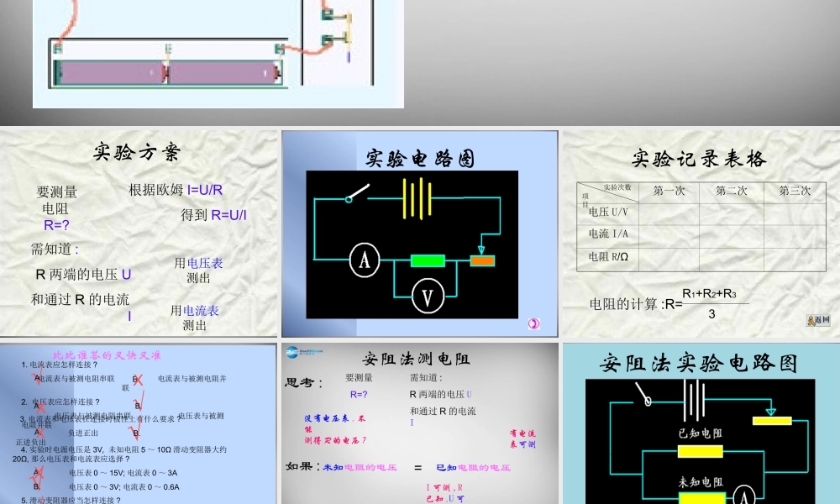The width and height of the screenshot is (840, 504).
Task: Click the yellow rheostat in 安阻法实验电路图
Action: tap(772, 421)
